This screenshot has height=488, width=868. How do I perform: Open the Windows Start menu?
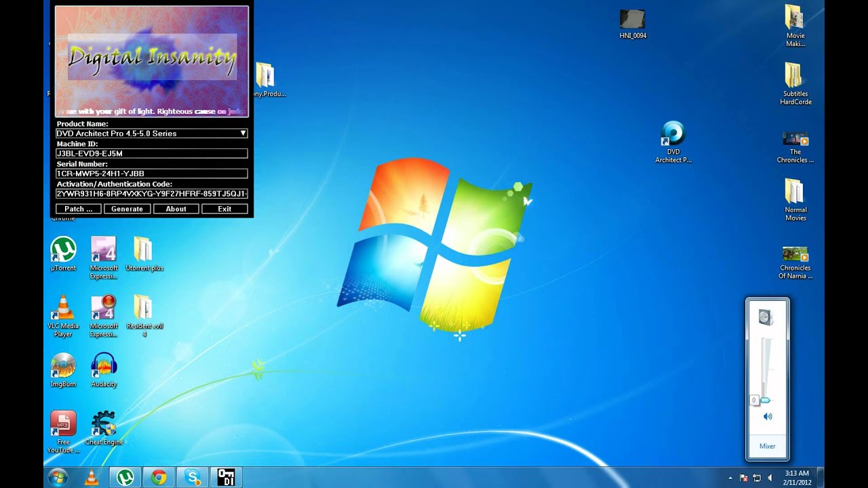coord(58,477)
